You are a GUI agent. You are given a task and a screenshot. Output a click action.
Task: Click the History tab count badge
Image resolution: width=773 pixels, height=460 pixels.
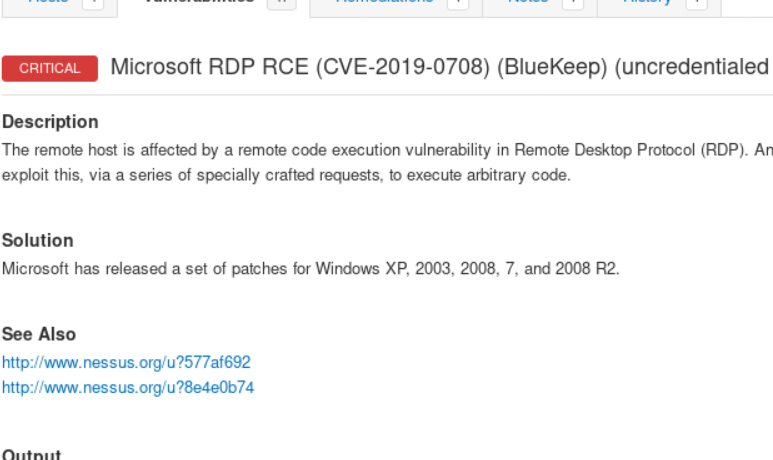pos(696,3)
